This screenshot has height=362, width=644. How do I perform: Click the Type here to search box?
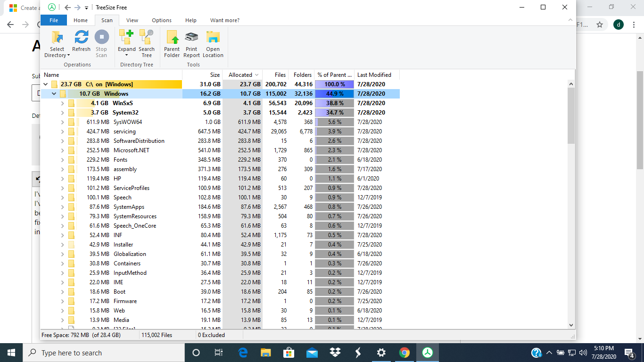pos(104,353)
